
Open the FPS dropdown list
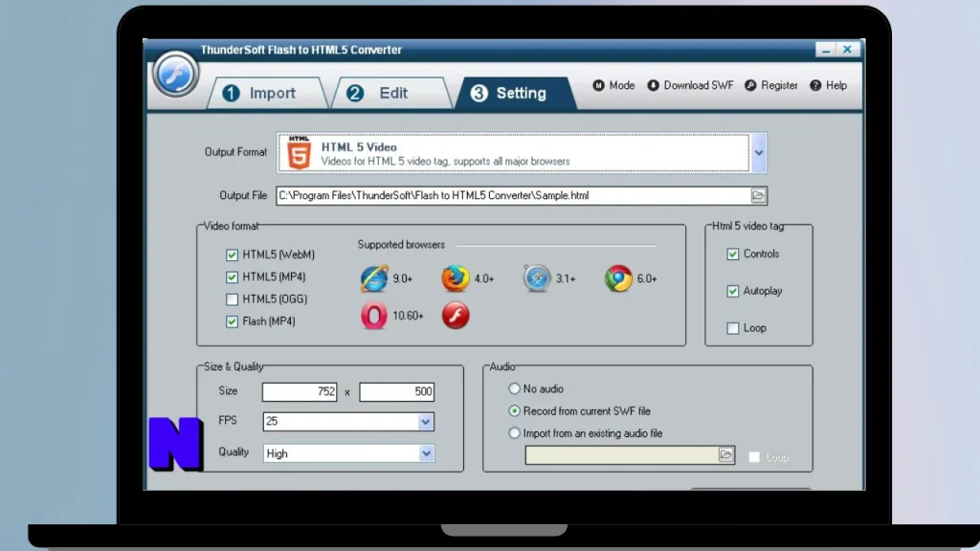tap(426, 422)
